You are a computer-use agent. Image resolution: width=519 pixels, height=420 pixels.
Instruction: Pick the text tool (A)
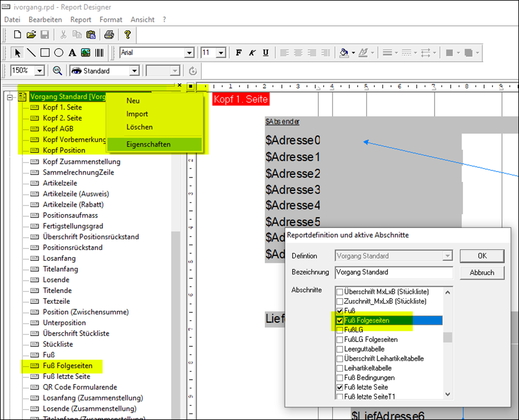72,53
